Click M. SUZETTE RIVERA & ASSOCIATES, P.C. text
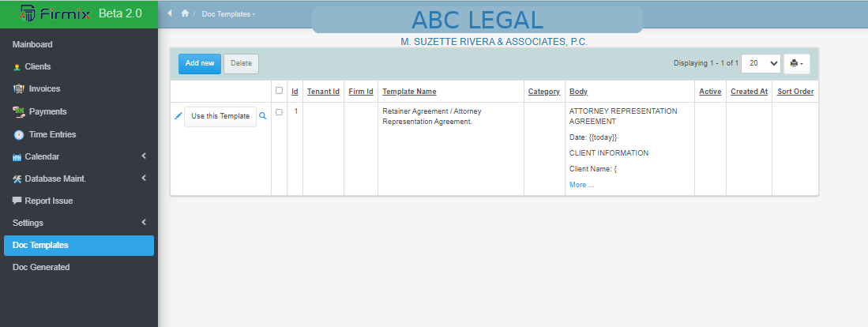Viewport: 868px width, 327px height. pos(494,42)
